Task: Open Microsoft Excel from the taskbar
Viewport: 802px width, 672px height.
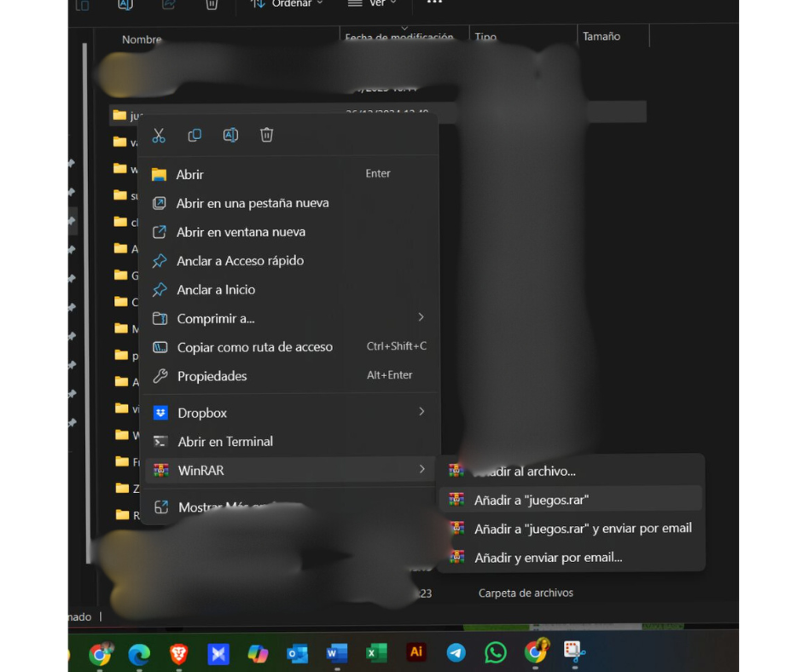Action: pos(376,653)
